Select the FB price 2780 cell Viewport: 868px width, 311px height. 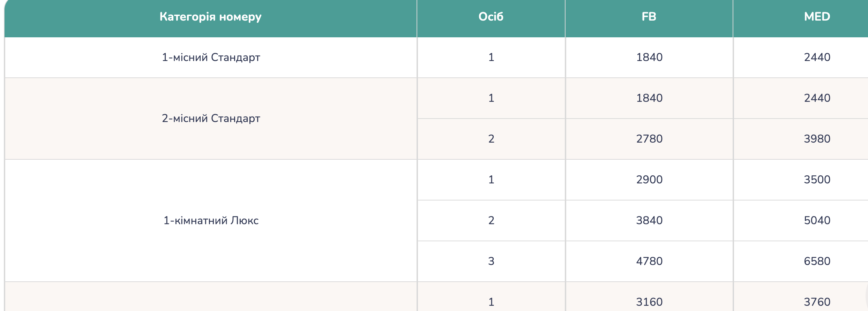point(649,139)
